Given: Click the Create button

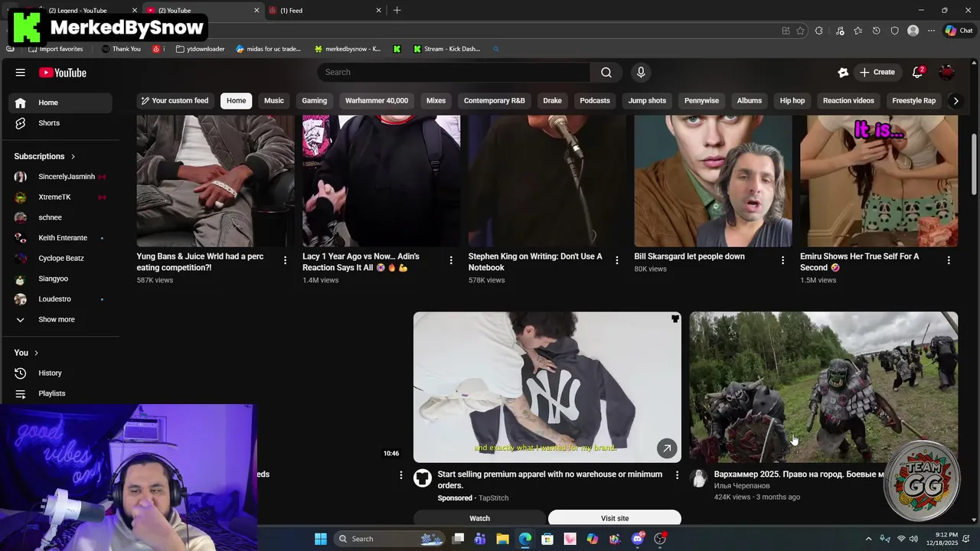Looking at the screenshot, I should click(x=877, y=72).
